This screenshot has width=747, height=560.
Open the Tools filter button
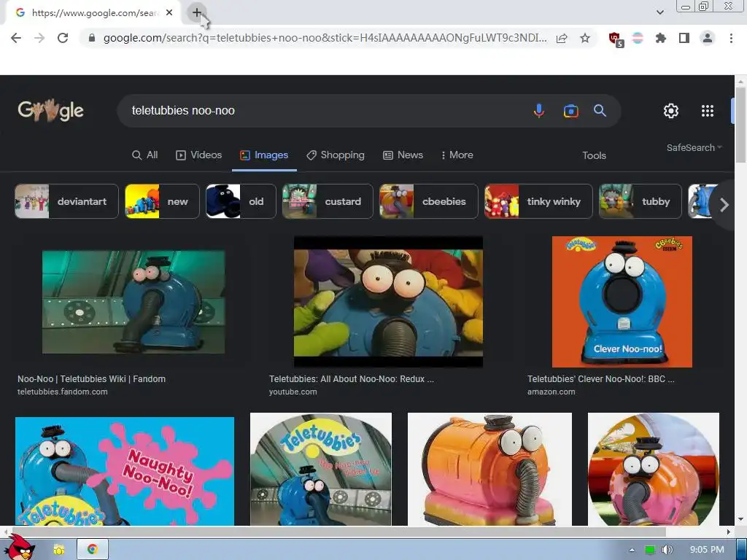pos(594,156)
